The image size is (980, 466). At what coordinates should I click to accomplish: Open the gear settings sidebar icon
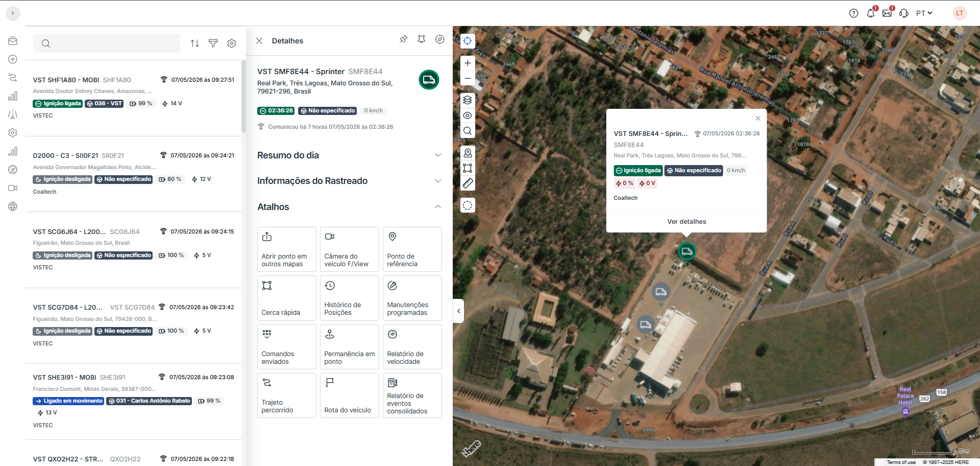13,133
